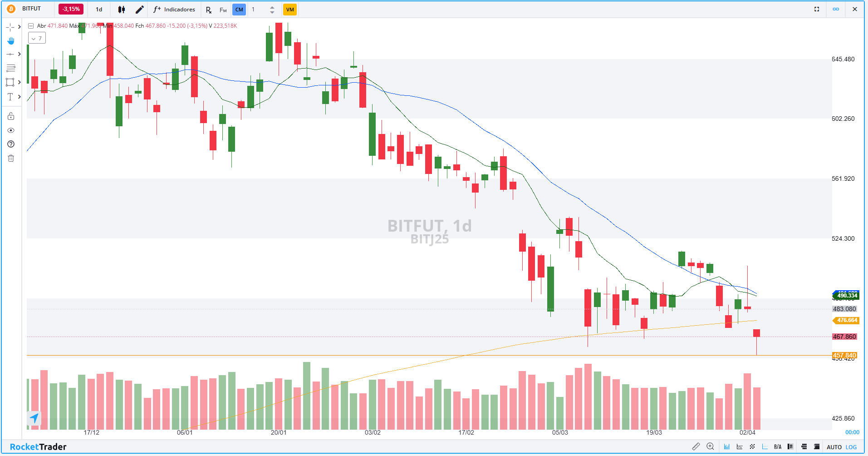The width and height of the screenshot is (868, 456).
Task: Open the 1d timeframe selector
Action: pos(99,10)
